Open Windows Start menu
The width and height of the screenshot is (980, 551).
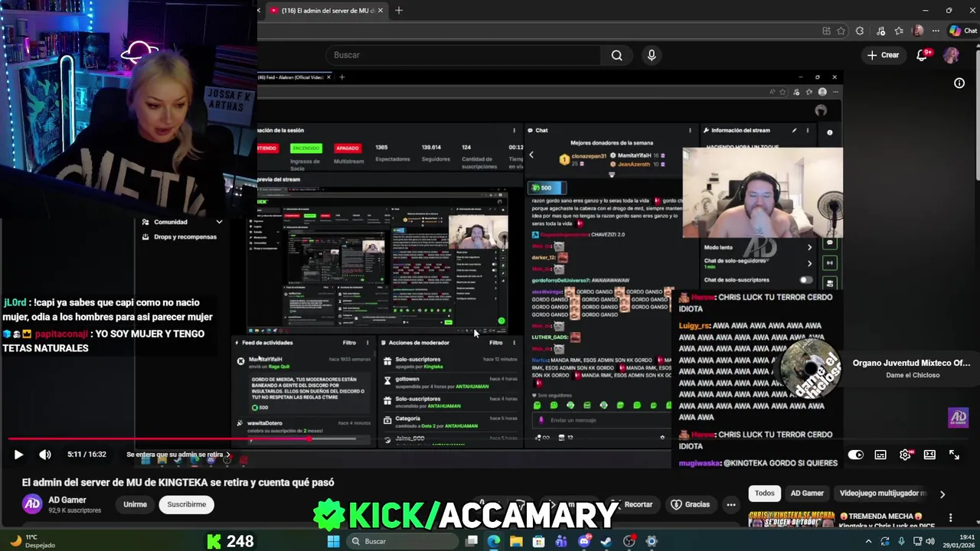[333, 541]
